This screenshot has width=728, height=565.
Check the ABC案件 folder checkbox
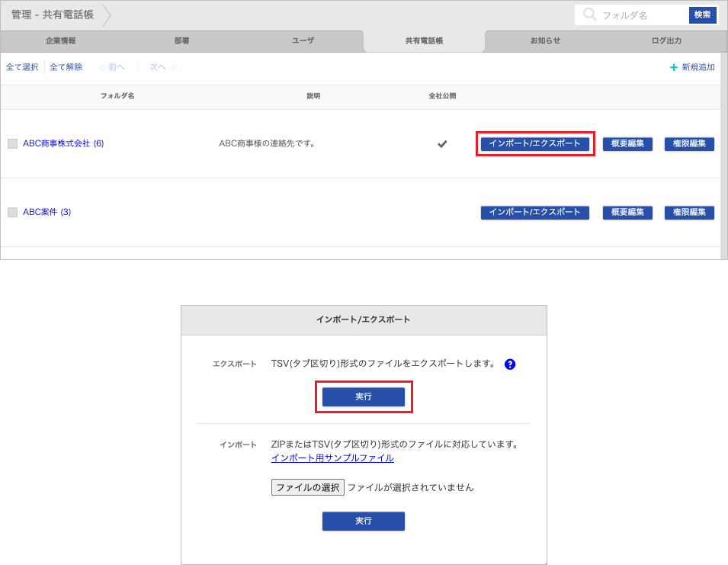[x=12, y=212]
